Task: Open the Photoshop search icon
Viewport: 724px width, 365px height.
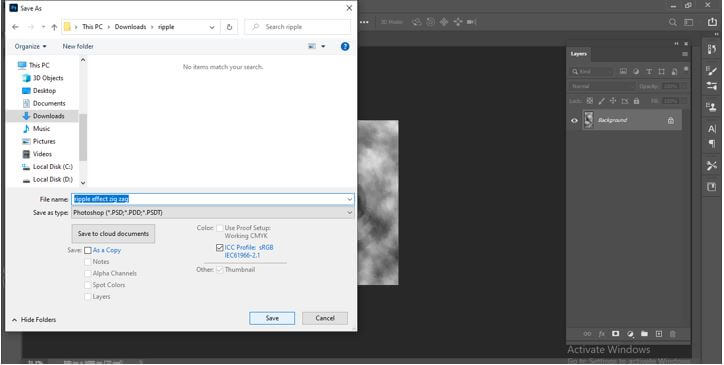Action: point(673,22)
